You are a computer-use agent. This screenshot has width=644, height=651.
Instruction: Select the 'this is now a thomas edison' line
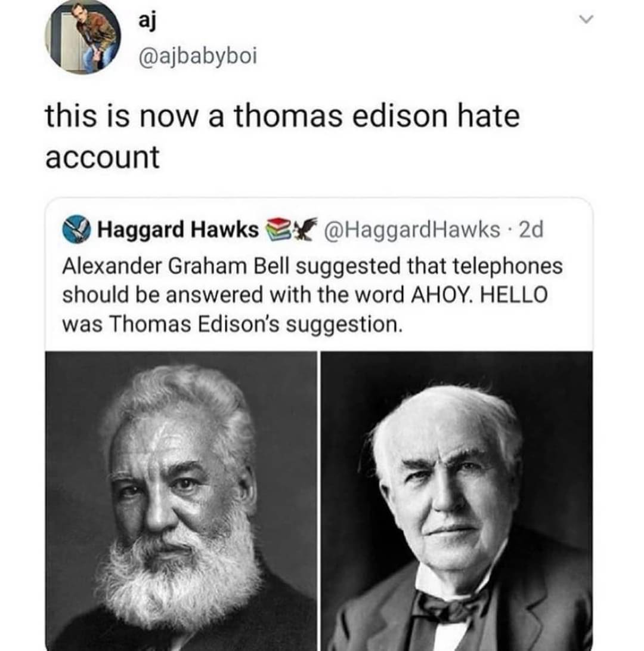pos(283,116)
